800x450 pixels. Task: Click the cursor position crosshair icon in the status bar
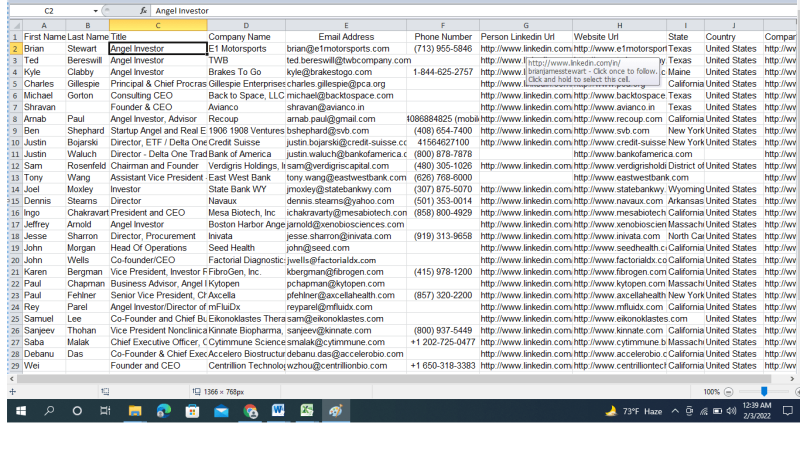point(13,392)
